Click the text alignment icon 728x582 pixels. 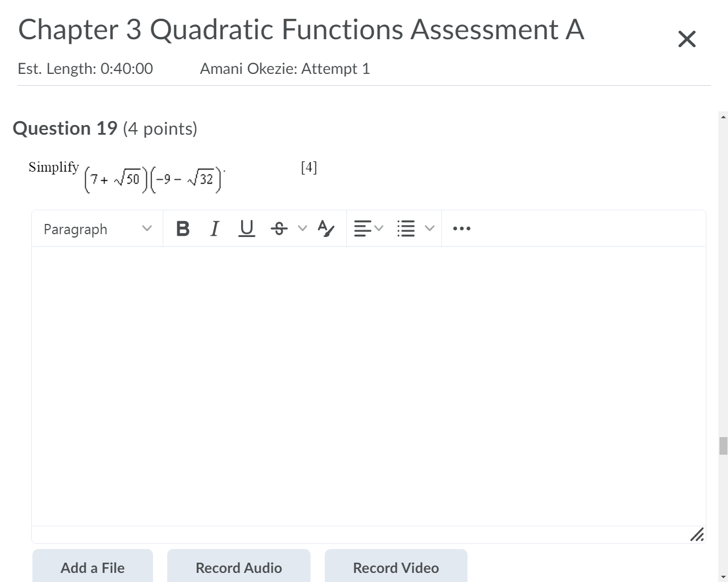point(364,228)
